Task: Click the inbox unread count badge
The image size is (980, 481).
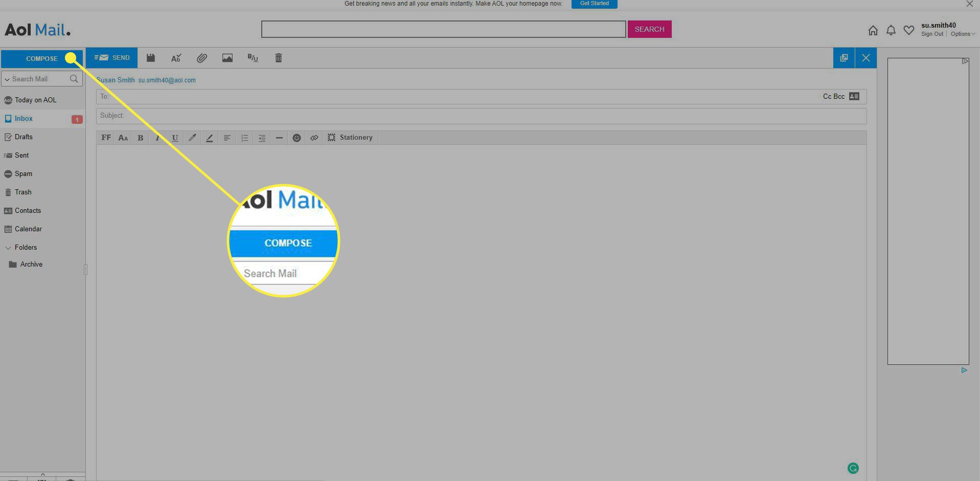Action: [x=77, y=119]
